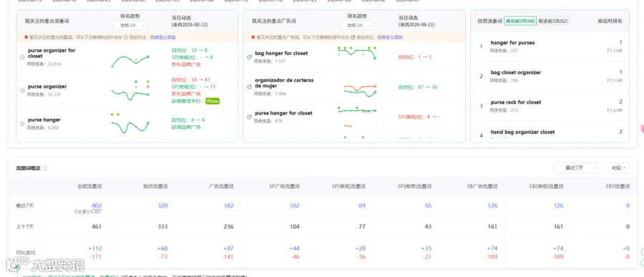The image size is (644, 277).
Task: Open the 320 natural traffic words count
Action: pyautogui.click(x=162, y=205)
